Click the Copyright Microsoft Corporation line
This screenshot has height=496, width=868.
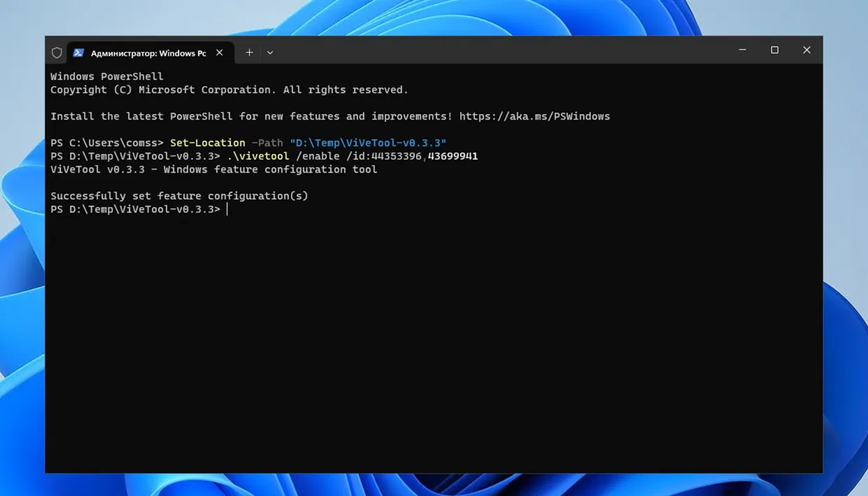(229, 90)
